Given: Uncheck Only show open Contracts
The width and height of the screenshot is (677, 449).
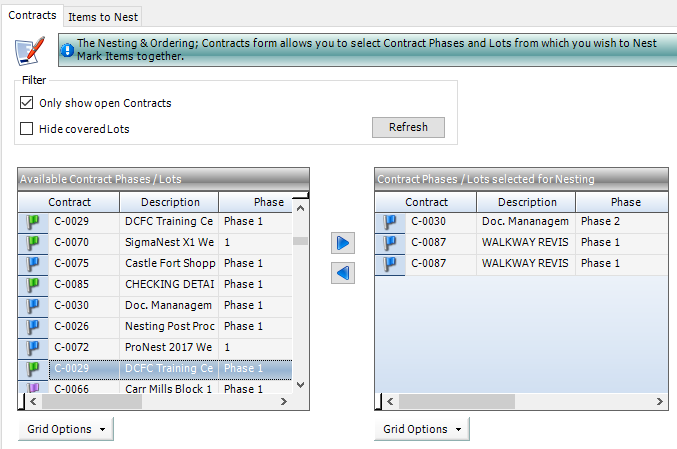Looking at the screenshot, I should pos(27,103).
